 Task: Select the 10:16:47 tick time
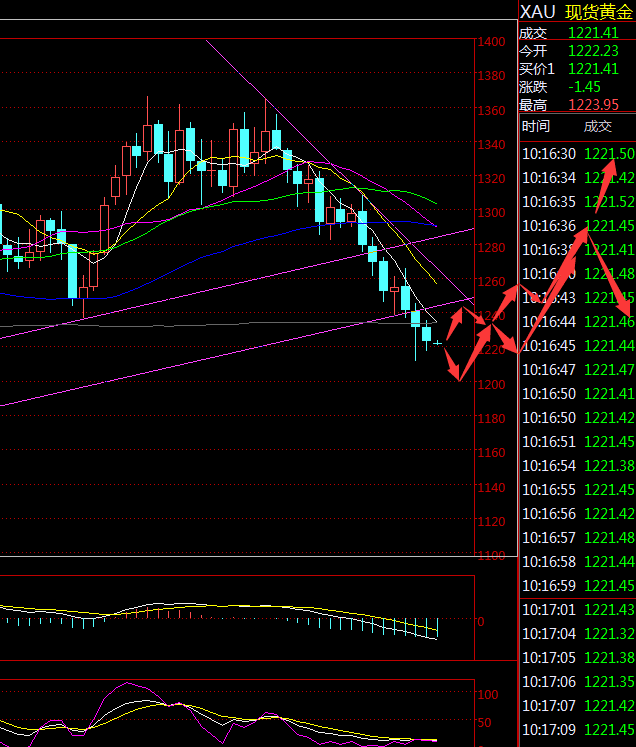click(x=549, y=370)
